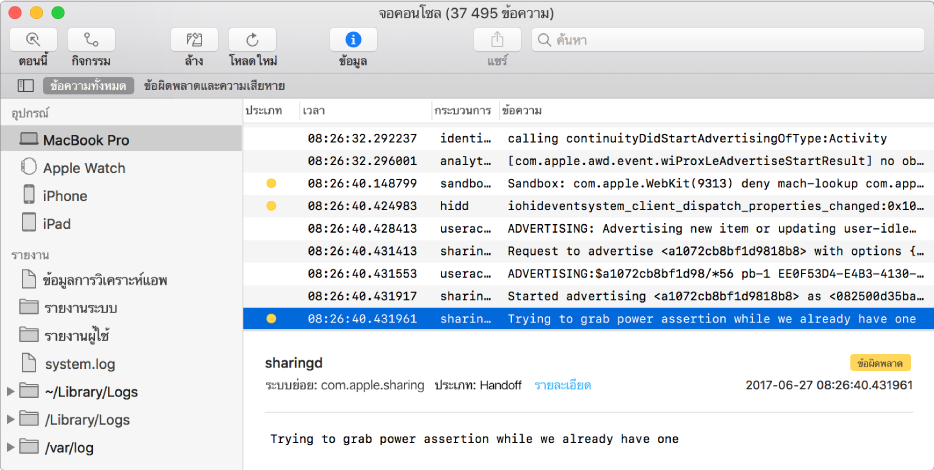Select the sandbo… Sandbox deny log row
The image size is (934, 470).
click(x=589, y=183)
